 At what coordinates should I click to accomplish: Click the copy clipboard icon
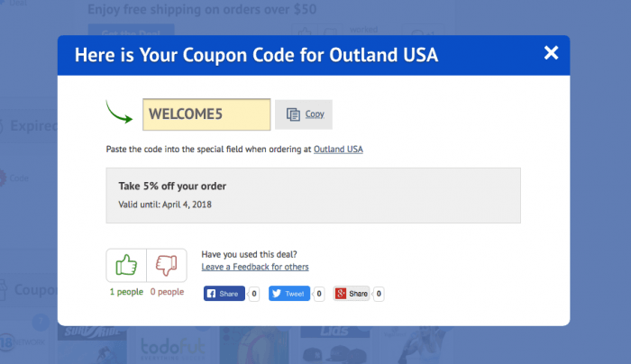pyautogui.click(x=293, y=114)
